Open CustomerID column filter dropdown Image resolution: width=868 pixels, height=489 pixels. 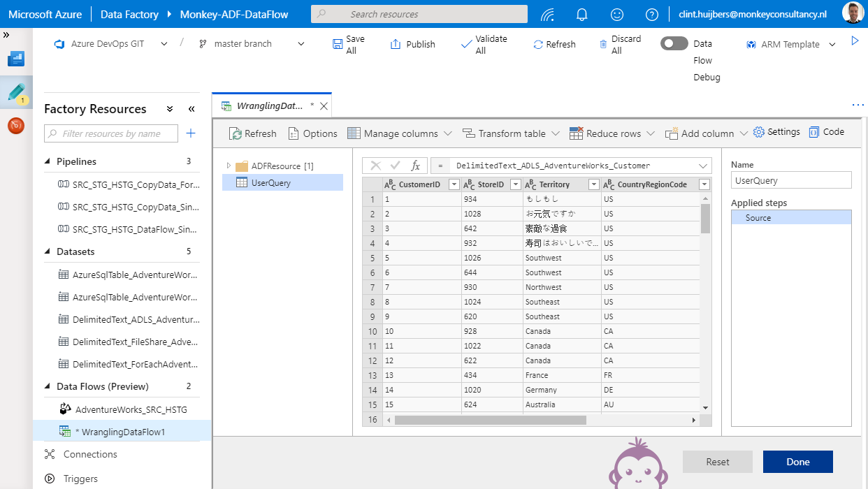point(454,184)
